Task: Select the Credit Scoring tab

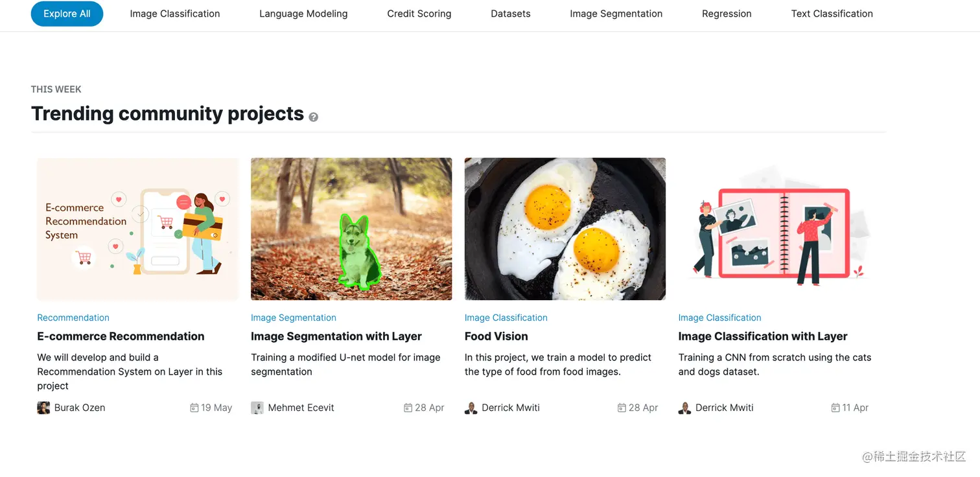Action: click(x=419, y=14)
